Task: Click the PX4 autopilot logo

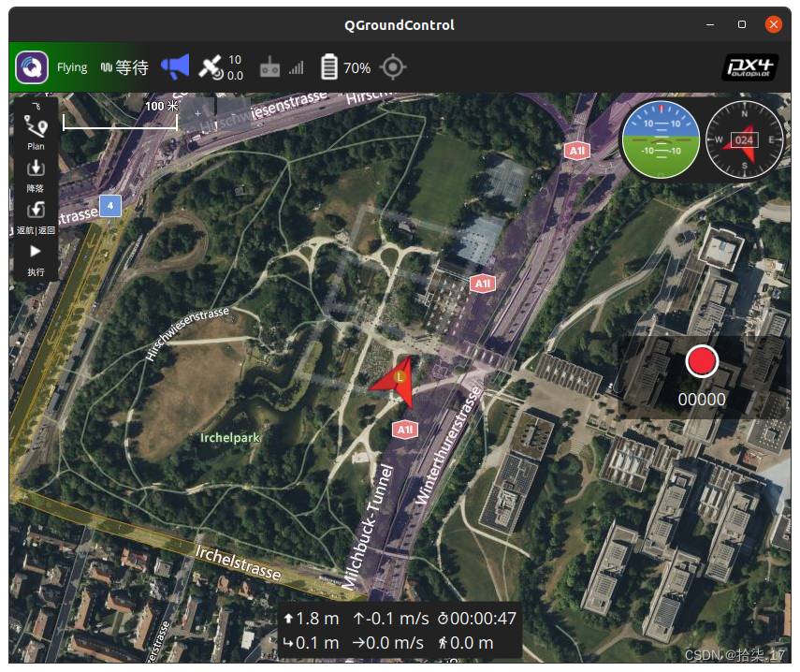Action: pos(750,67)
